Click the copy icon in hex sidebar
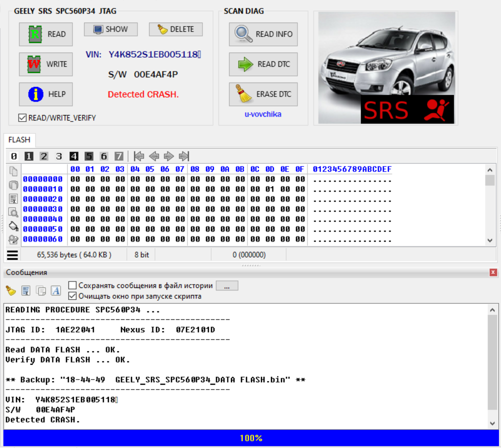The image size is (501, 448). point(13,171)
